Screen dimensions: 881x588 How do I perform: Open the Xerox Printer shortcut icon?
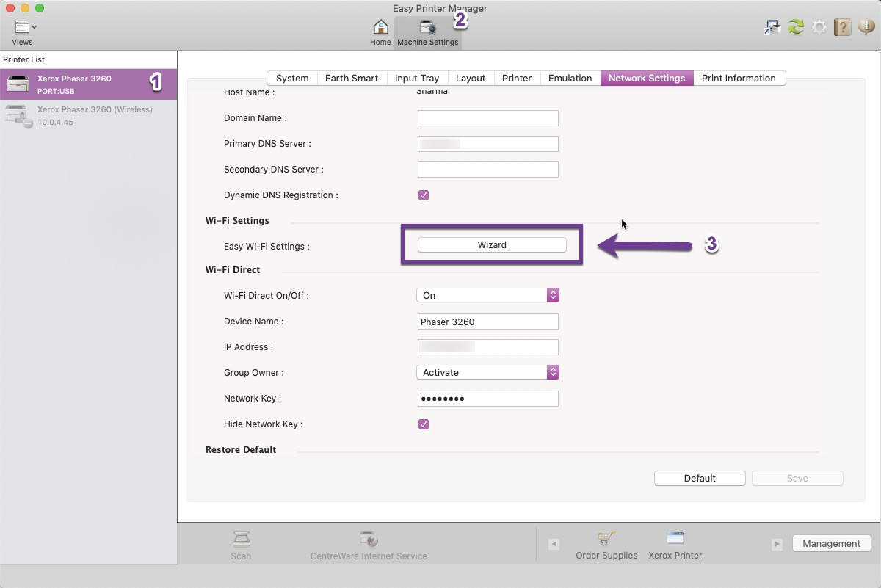click(x=675, y=539)
